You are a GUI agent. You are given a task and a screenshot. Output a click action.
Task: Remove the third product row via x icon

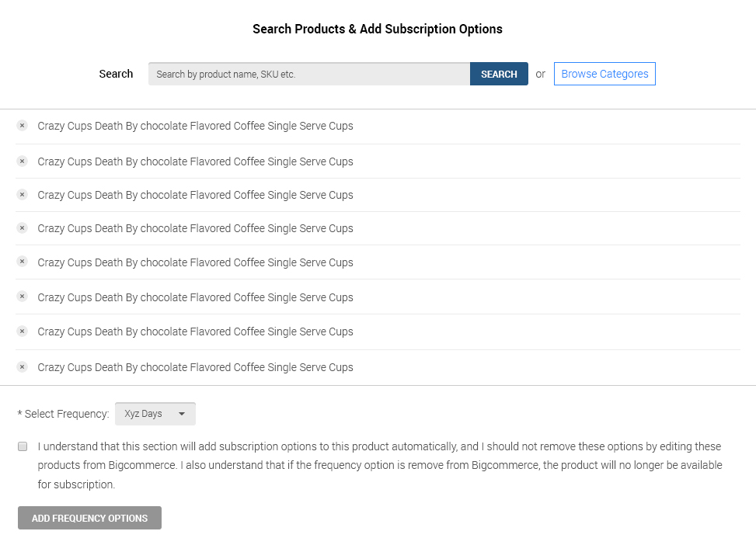(x=23, y=195)
